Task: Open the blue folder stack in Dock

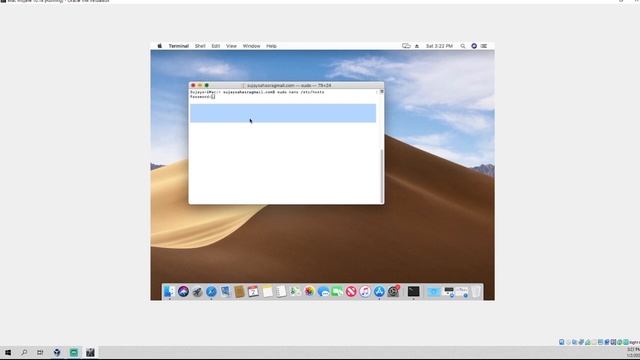Action: coord(433,291)
